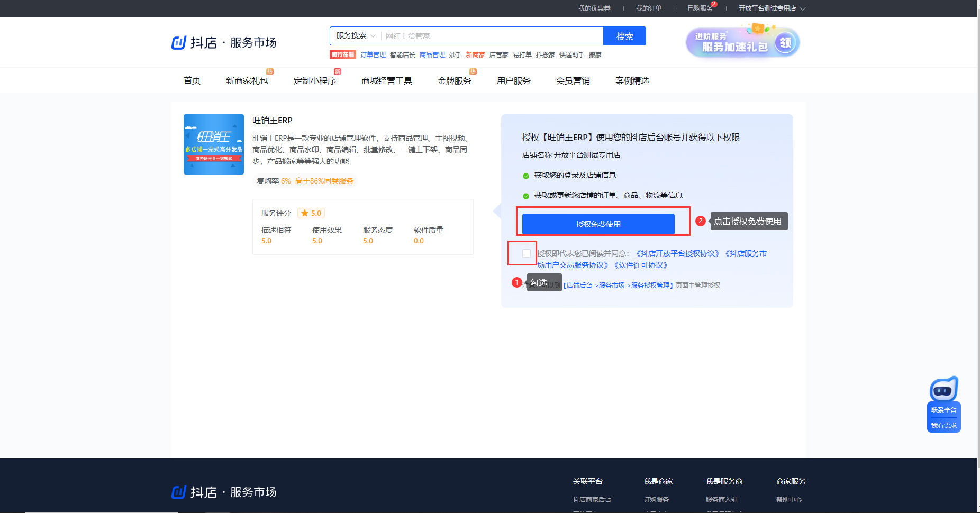
Task: Click the 软件质量 0.0 score
Action: [429, 235]
